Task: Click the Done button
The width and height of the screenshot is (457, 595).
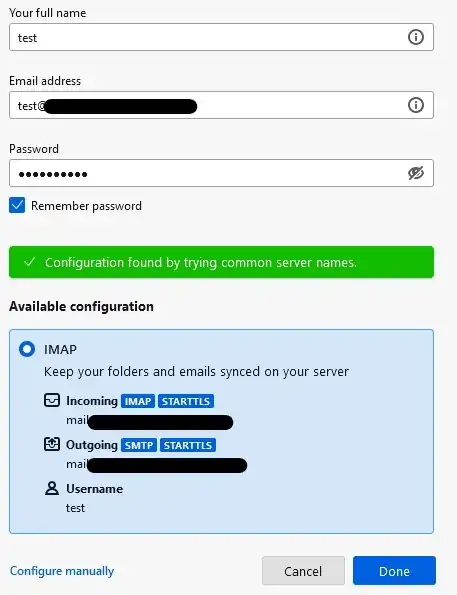Action: point(394,571)
